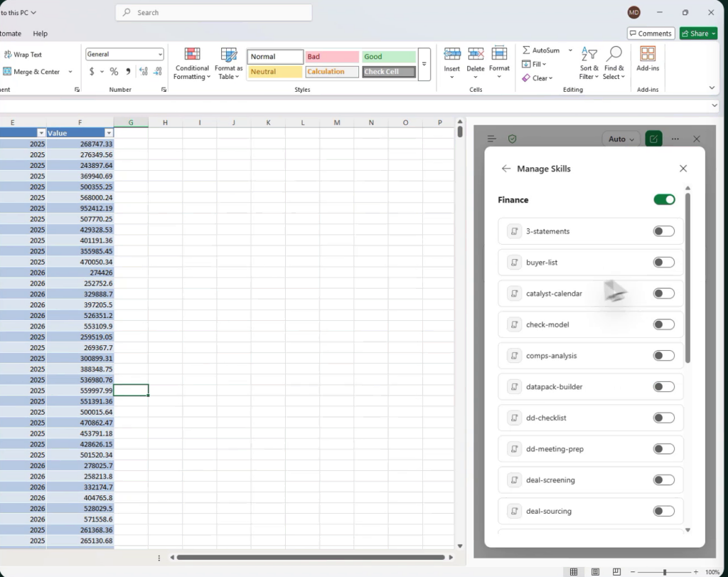Screen dimensions: 728x577
Task: Open the General number format dropdown
Action: [160, 54]
